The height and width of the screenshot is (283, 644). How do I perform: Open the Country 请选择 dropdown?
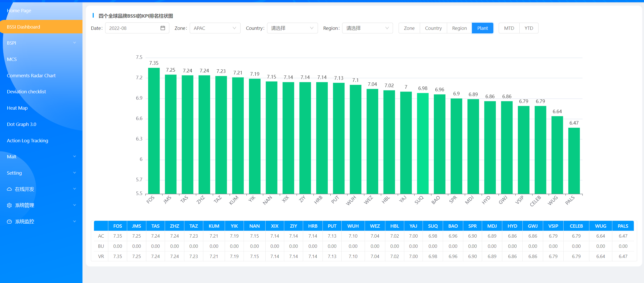tap(292, 28)
